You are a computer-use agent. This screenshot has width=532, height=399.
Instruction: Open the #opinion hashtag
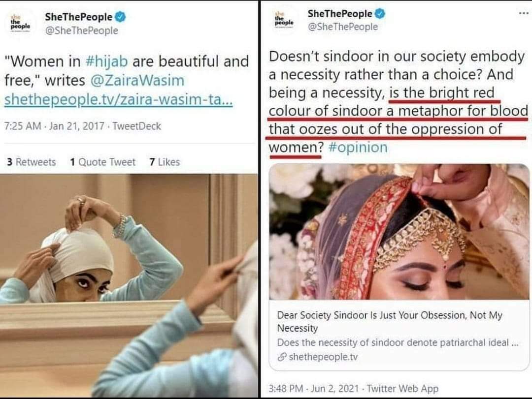(x=358, y=147)
